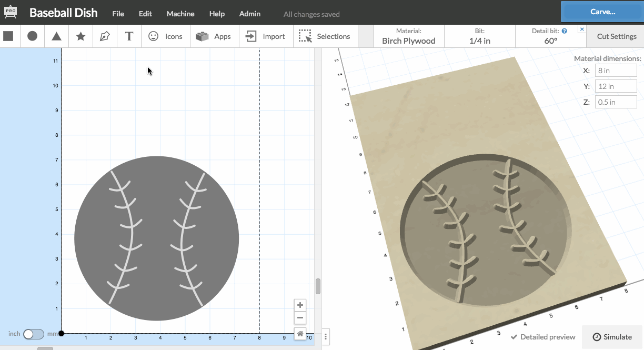
Task: Click the blue Carve button
Action: pyautogui.click(x=602, y=12)
